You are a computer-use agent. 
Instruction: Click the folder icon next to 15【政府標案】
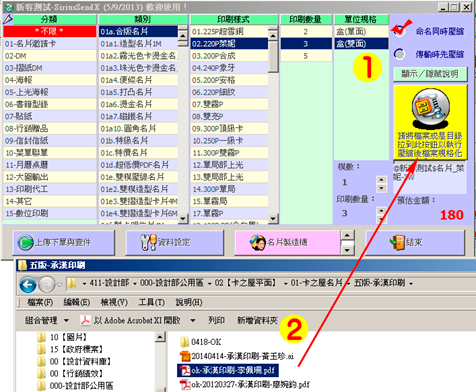41,349
